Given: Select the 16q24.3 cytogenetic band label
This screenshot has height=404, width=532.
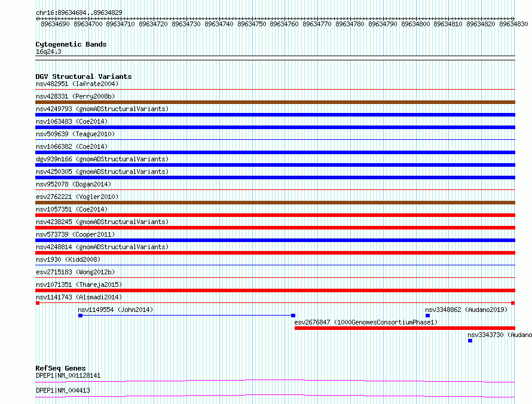Looking at the screenshot, I should point(48,51).
